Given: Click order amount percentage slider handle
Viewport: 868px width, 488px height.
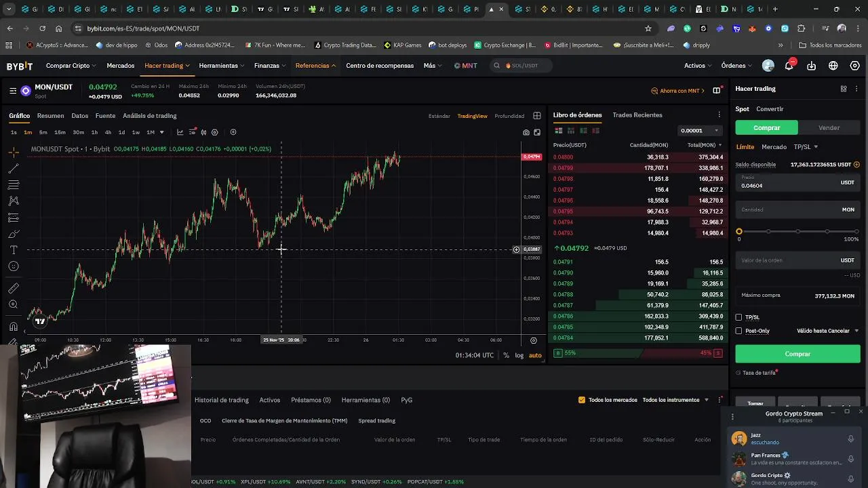Looking at the screenshot, I should 739,232.
